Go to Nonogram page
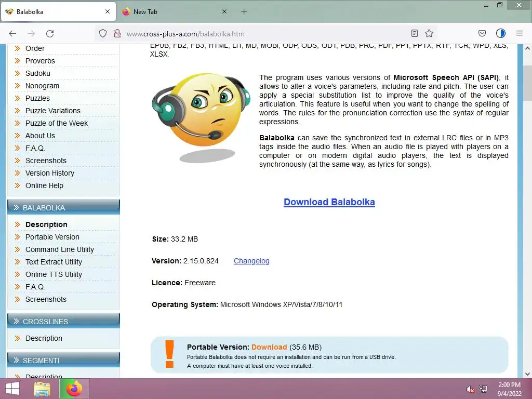This screenshot has width=532, height=399. (42, 86)
